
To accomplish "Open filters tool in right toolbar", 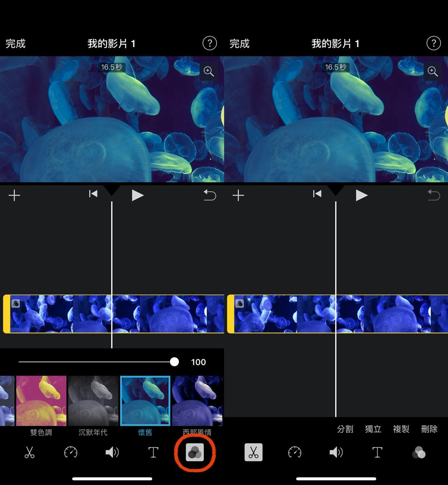I will 419,453.
